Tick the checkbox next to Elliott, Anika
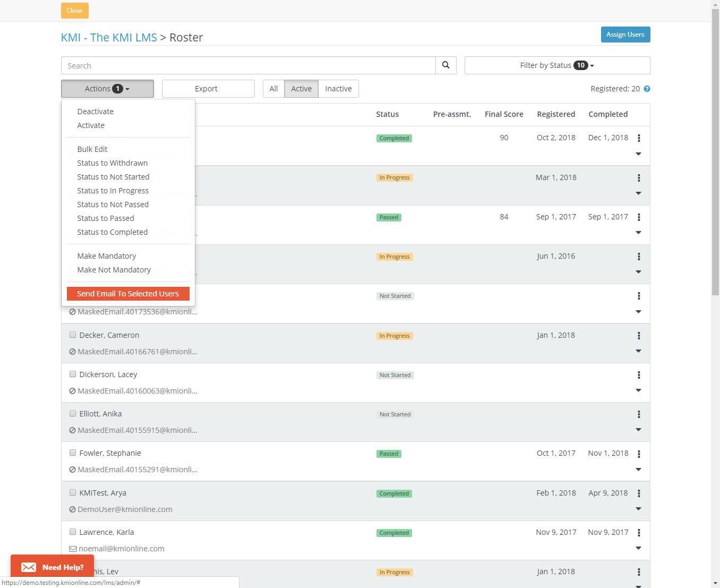Image resolution: width=720 pixels, height=588 pixels. tap(73, 414)
